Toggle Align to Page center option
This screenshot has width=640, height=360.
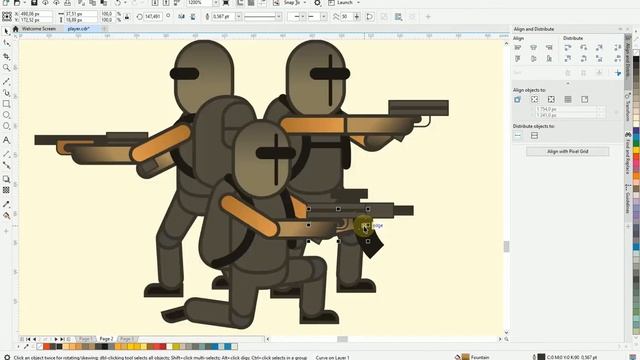tap(551, 99)
